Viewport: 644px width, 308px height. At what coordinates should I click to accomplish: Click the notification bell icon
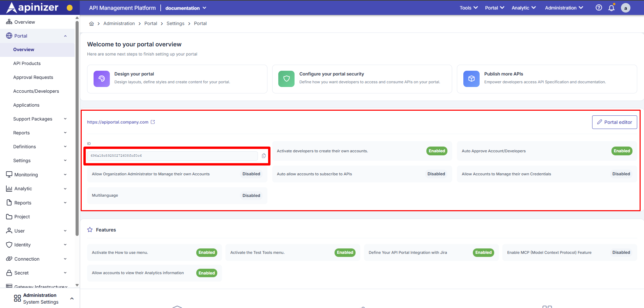click(611, 8)
